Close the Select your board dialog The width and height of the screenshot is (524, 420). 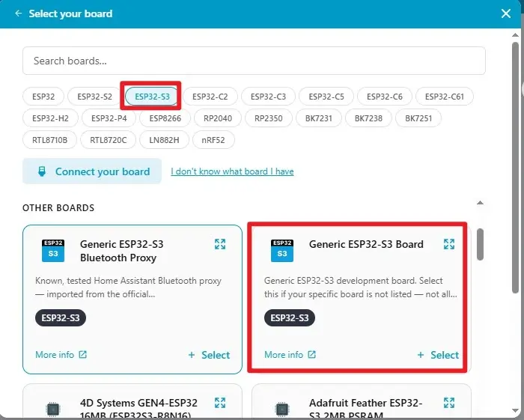click(505, 13)
